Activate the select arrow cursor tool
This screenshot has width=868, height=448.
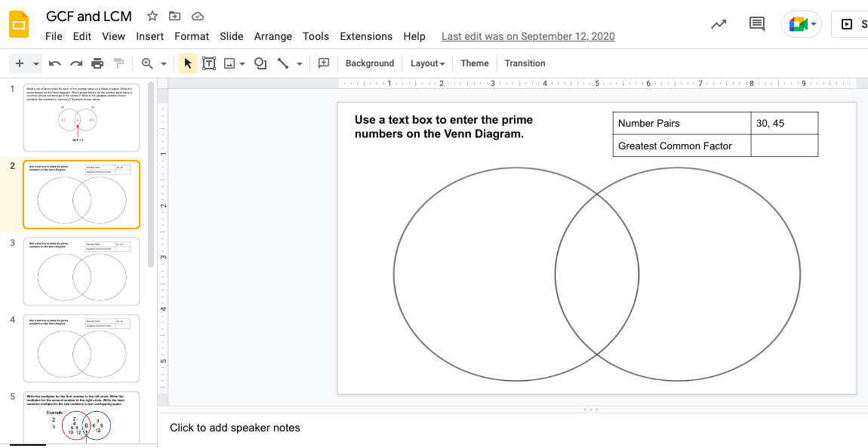click(x=188, y=63)
